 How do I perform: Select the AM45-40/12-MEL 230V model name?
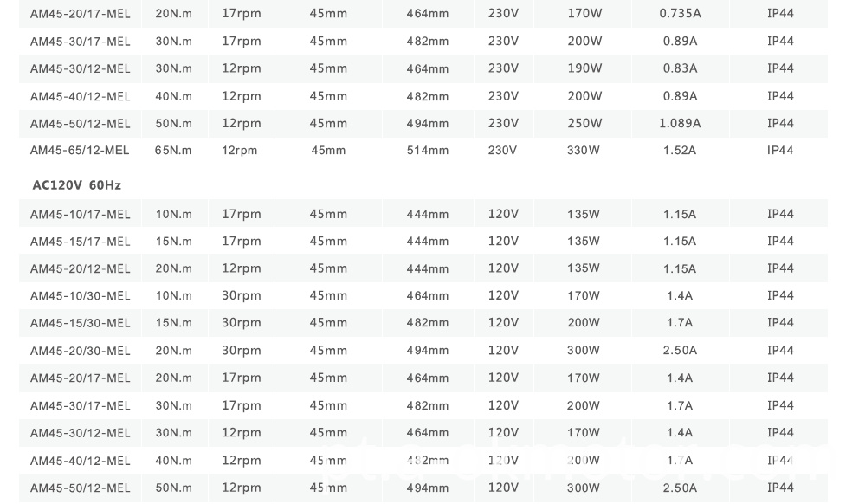point(80,96)
